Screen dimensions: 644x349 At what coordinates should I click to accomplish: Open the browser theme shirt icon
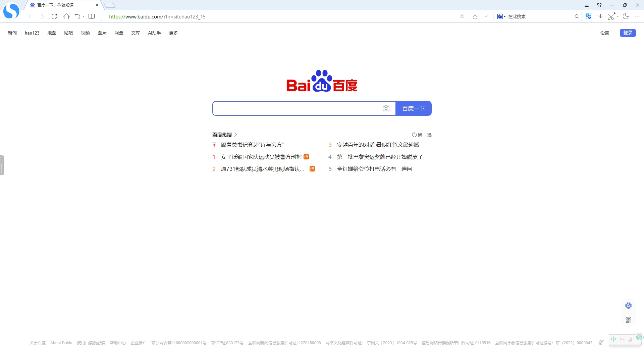[x=599, y=5]
